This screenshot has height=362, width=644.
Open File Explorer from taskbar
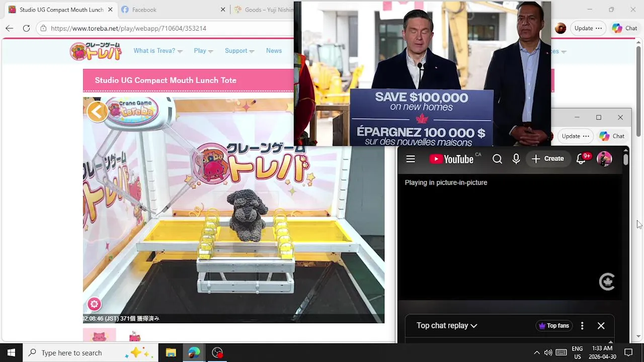[171, 352]
